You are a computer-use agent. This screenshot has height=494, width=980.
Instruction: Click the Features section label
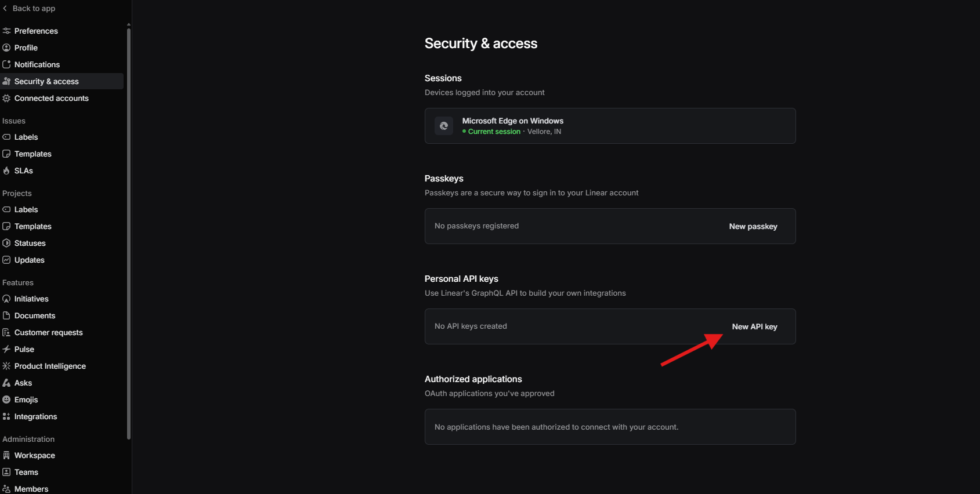click(18, 282)
